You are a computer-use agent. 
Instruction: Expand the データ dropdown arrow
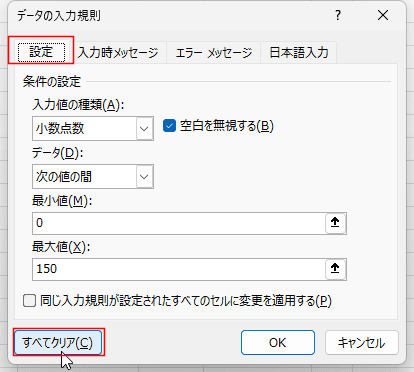(144, 176)
